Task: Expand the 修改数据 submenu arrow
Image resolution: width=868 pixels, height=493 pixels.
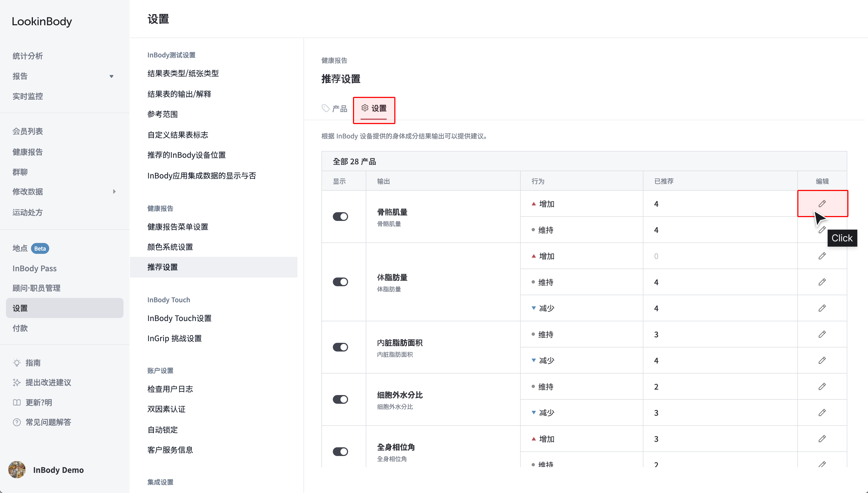Action: pyautogui.click(x=114, y=192)
